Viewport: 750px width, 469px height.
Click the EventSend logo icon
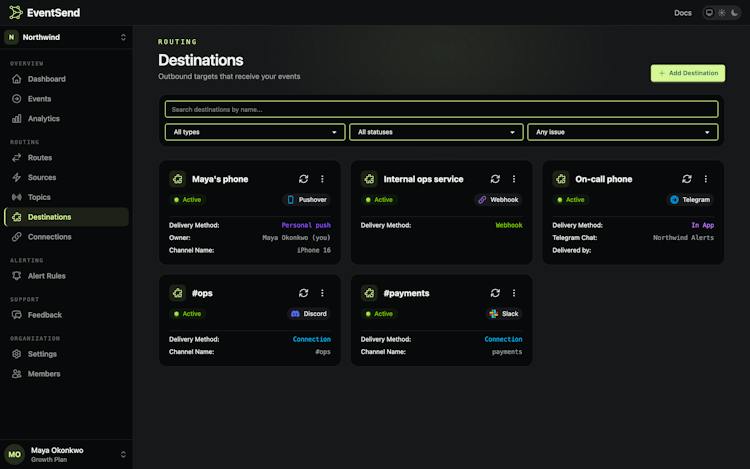15,12
